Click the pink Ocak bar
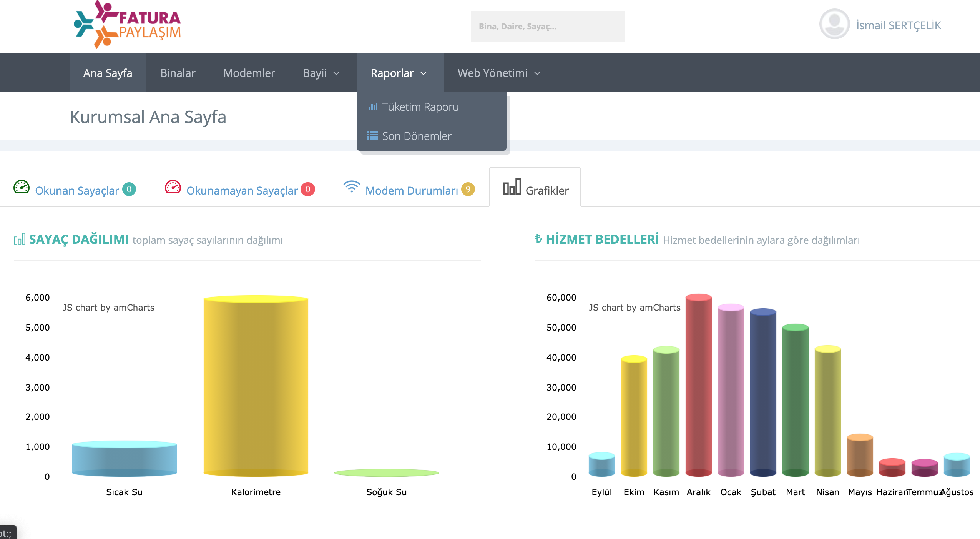 (x=731, y=391)
